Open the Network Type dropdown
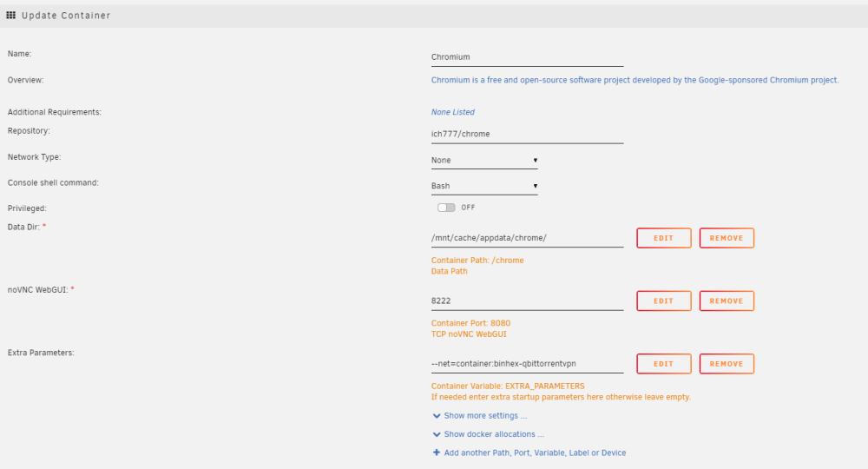 click(484, 160)
